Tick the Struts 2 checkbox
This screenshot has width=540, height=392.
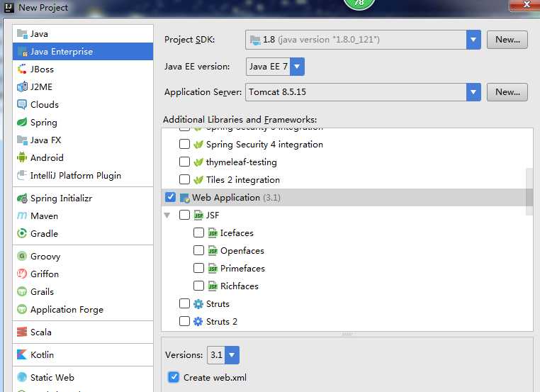coord(184,321)
